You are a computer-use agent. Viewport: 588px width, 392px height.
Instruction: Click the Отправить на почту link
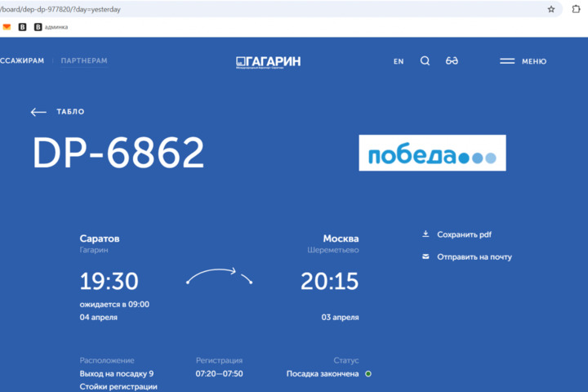474,256
